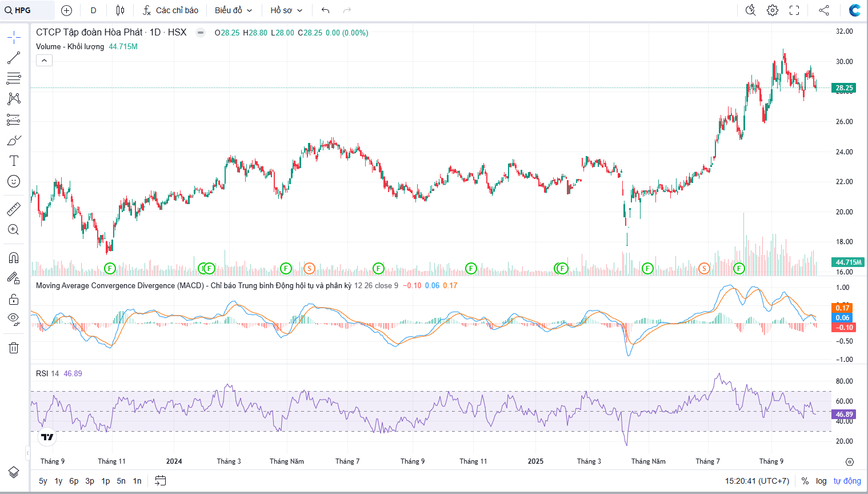Choose the text annotation tool
Image resolution: width=868 pixels, height=494 pixels.
tap(14, 161)
